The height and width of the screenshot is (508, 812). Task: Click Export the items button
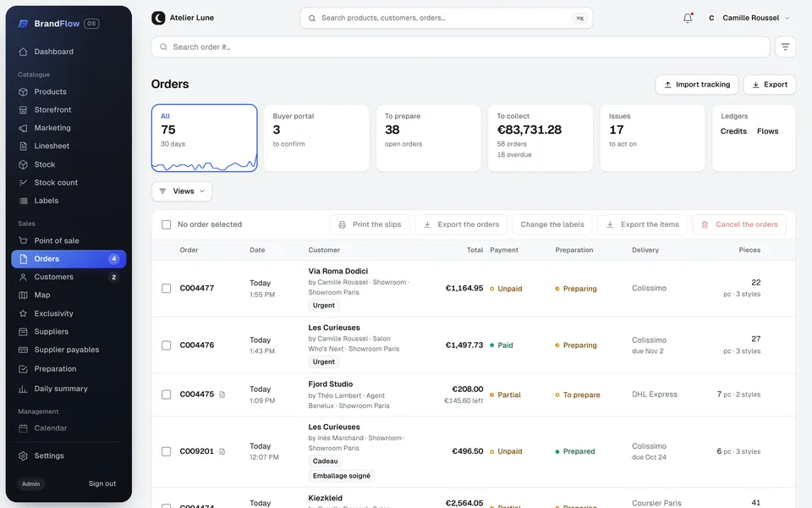click(643, 224)
